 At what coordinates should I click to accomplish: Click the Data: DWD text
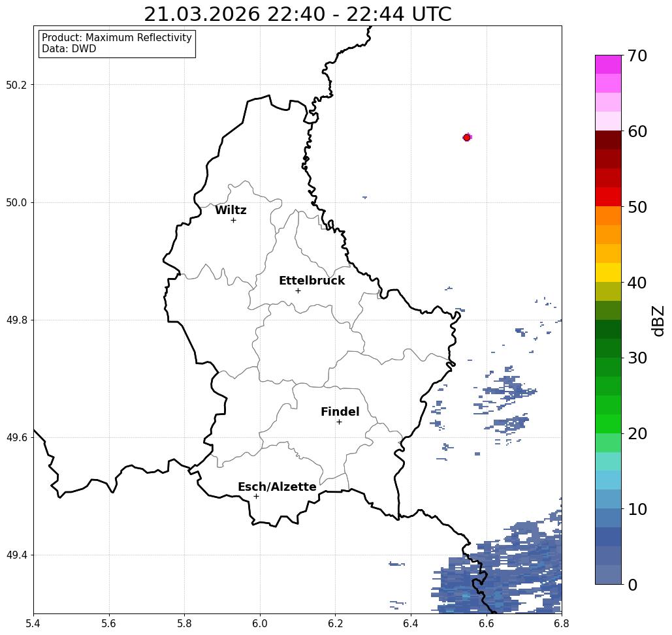tap(69, 49)
